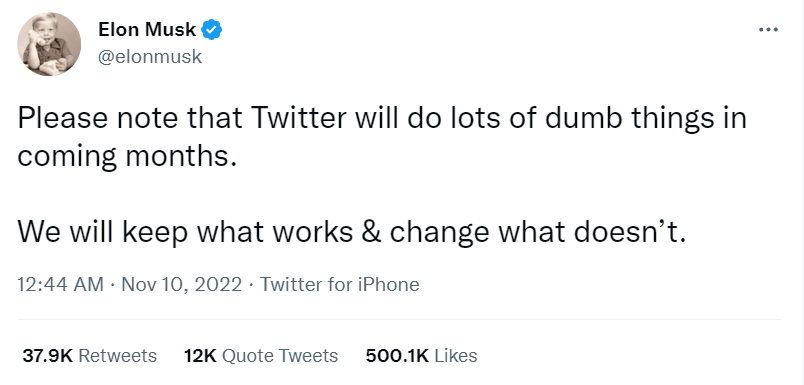Click the 12K quote count number
This screenshot has height=385, width=804.
[200, 355]
